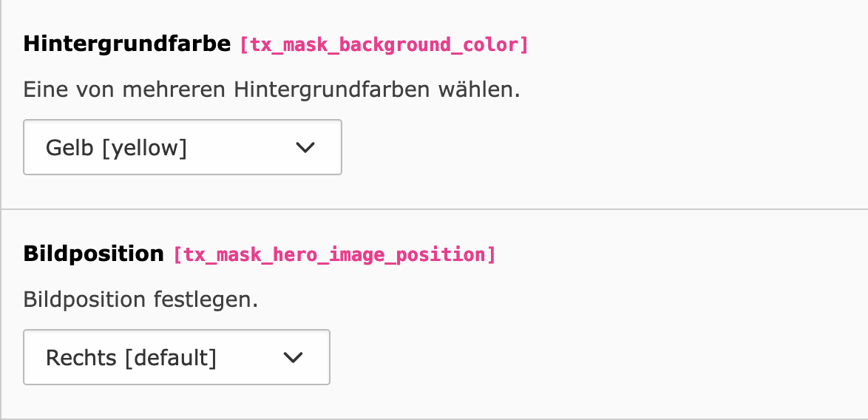868x420 pixels.
Task: Click the [tx_mask_hero_image_position] field name
Action: coord(334,255)
